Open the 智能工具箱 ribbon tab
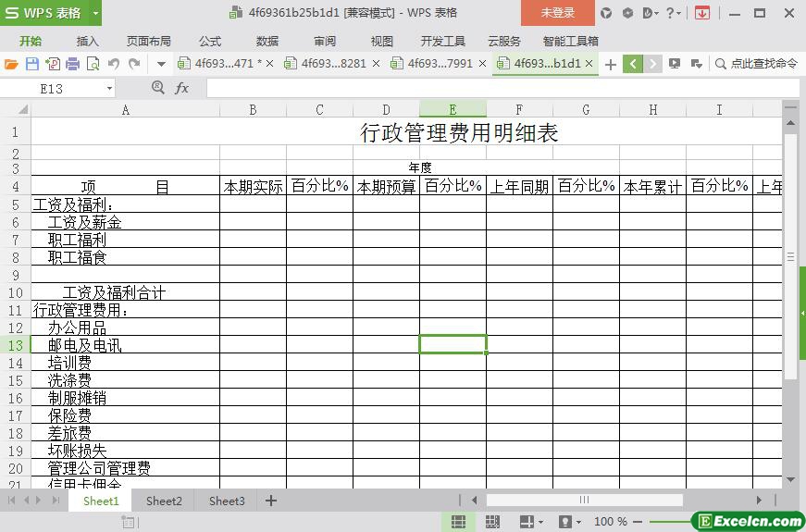Image resolution: width=806 pixels, height=532 pixels. [x=571, y=41]
